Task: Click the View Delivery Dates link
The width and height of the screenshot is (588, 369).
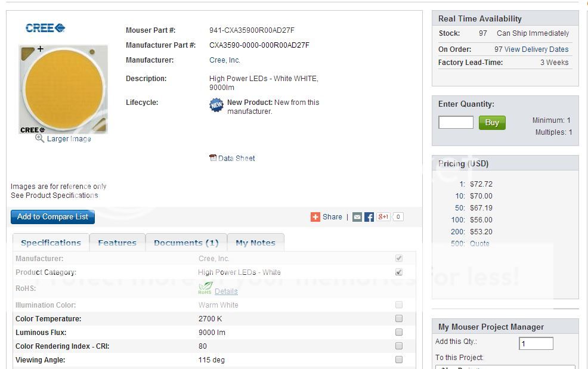Action: click(x=536, y=49)
